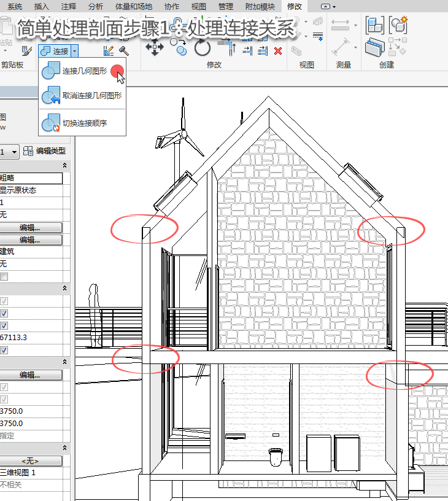Screen dimensions: 448x501
Task: Click the 编辑... button above the greyed checkboxes
Action: pos(31,375)
